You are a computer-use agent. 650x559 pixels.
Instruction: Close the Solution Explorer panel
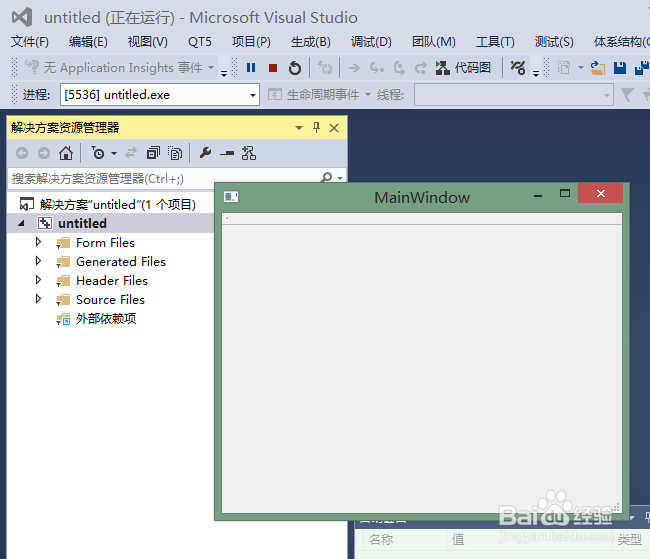[x=334, y=128]
